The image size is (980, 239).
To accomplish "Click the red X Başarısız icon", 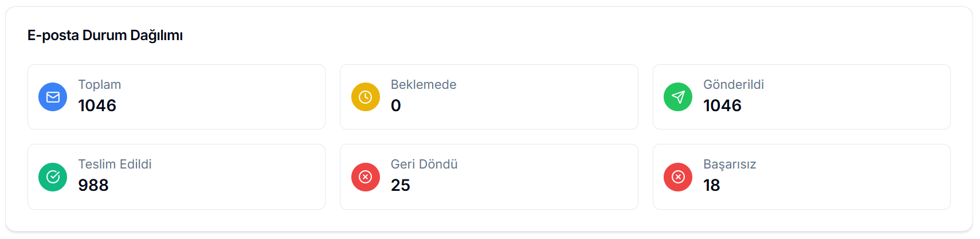I will tap(678, 177).
